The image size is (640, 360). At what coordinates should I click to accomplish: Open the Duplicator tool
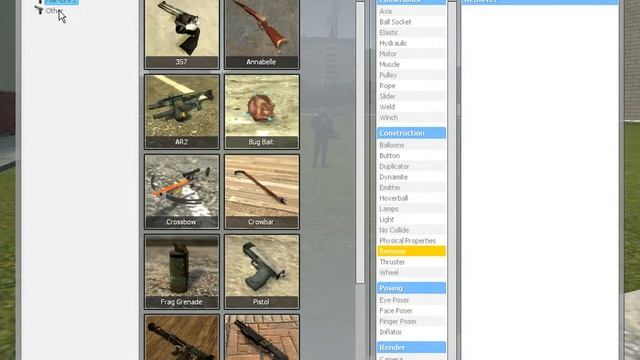point(411,167)
